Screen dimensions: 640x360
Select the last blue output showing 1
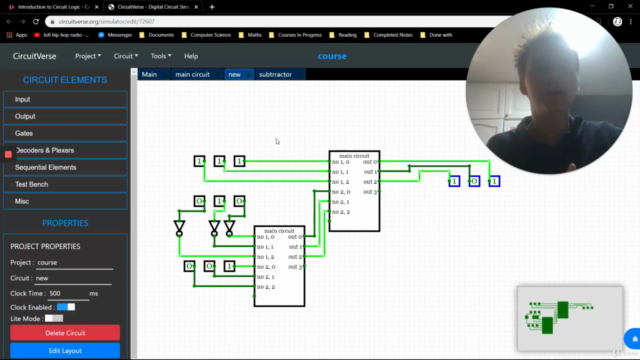tap(494, 181)
